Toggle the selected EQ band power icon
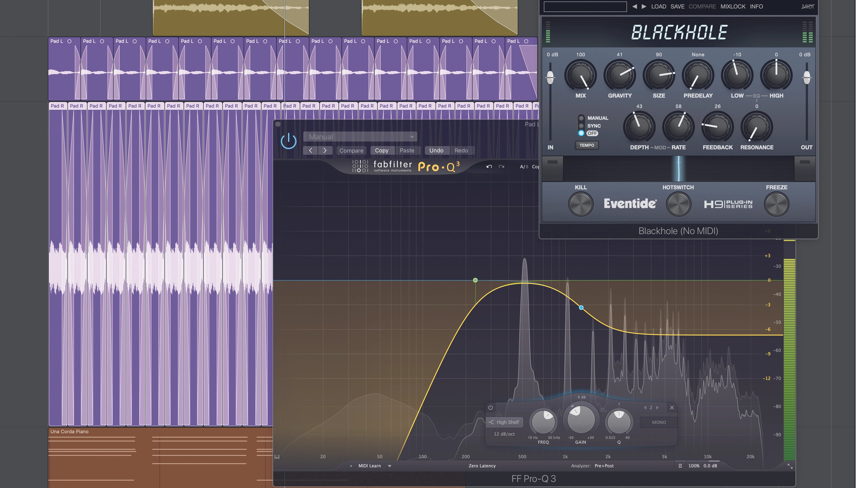868x488 pixels. coord(490,408)
